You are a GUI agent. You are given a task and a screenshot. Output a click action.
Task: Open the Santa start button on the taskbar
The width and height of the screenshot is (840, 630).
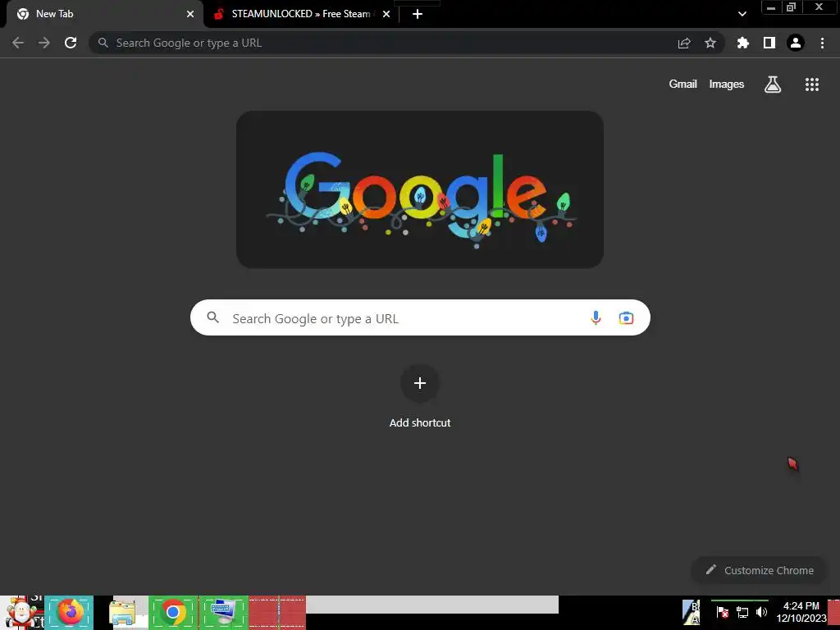pyautogui.click(x=22, y=612)
